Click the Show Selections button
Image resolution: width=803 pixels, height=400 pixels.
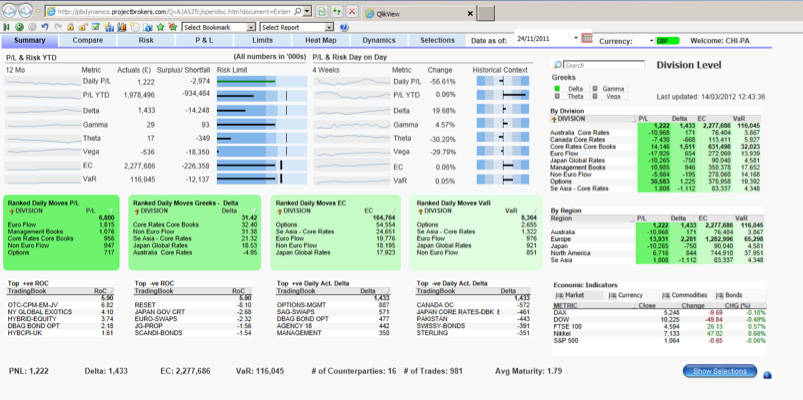[x=720, y=371]
